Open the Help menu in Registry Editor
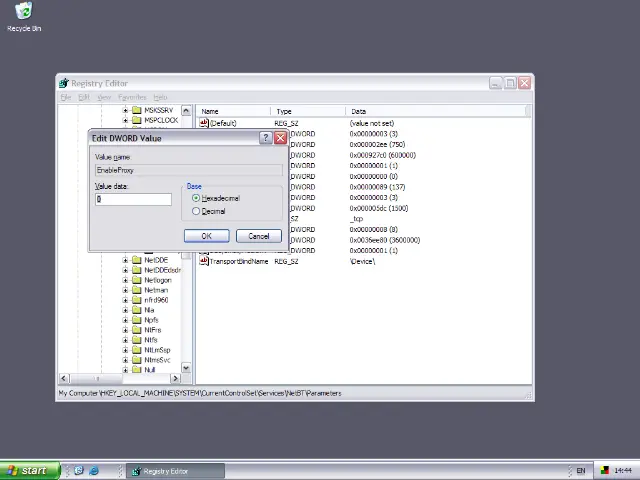The height and width of the screenshot is (480, 640). click(x=160, y=97)
